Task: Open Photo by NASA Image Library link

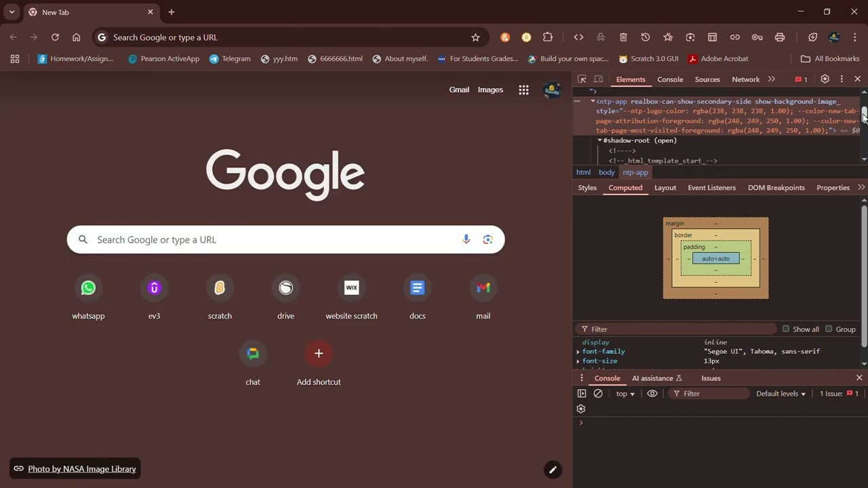Action: [x=75, y=469]
